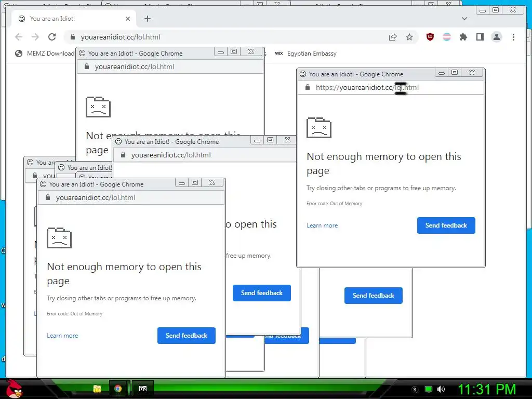The width and height of the screenshot is (532, 399).
Task: Click 'Try closing other tabs' text in frontmost popup
Action: (x=122, y=298)
